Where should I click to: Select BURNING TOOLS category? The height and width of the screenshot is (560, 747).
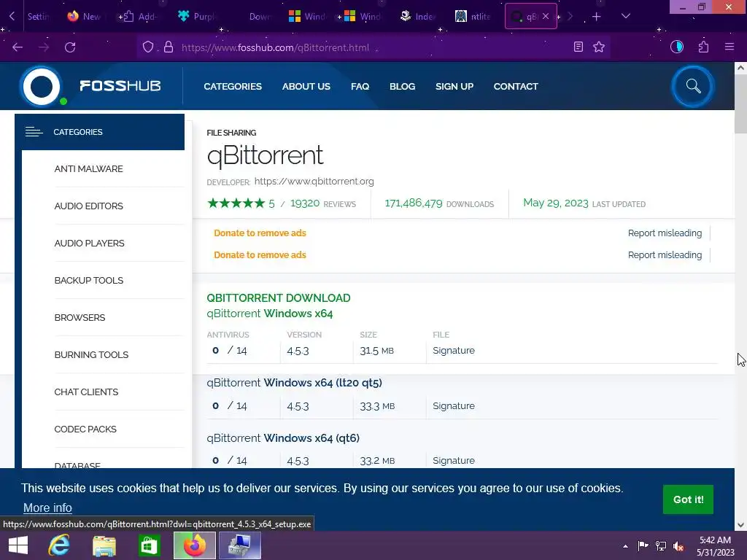(91, 354)
